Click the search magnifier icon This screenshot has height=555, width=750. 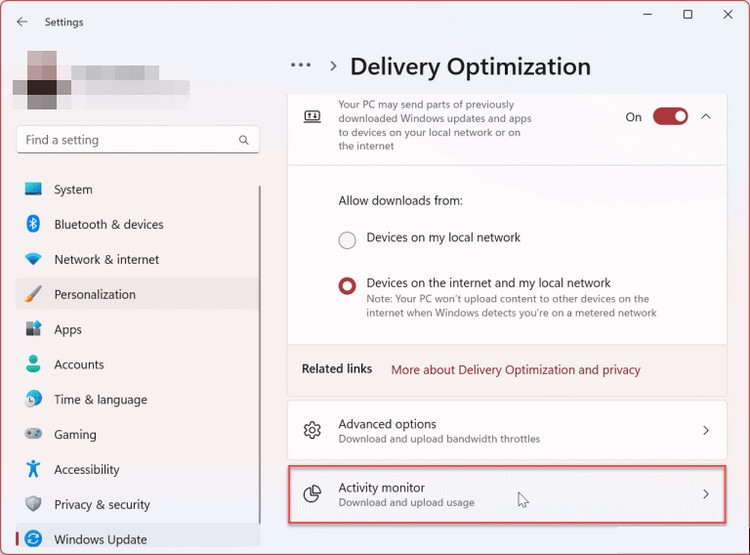coord(243,140)
